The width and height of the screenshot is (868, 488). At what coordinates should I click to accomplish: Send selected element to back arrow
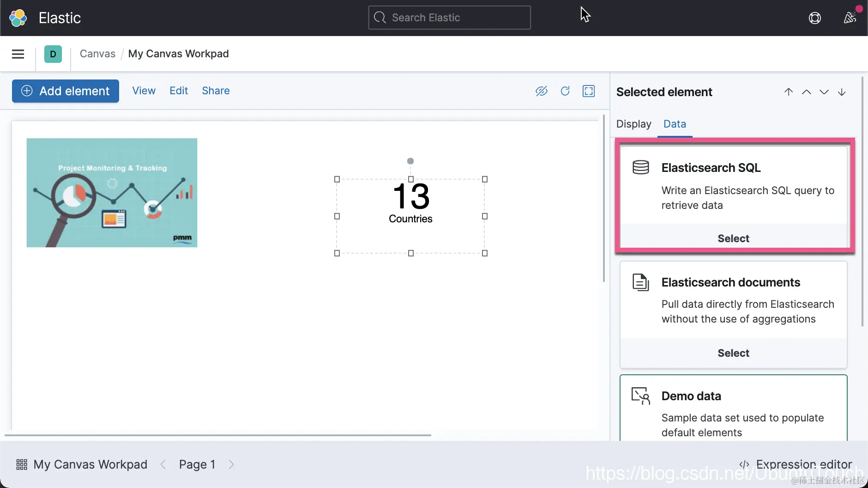[842, 92]
